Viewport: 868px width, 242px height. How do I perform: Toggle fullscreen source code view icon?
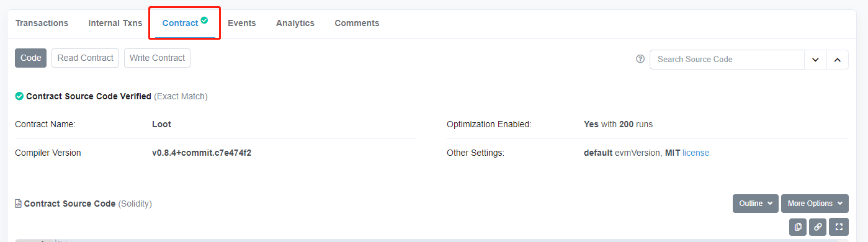point(839,227)
